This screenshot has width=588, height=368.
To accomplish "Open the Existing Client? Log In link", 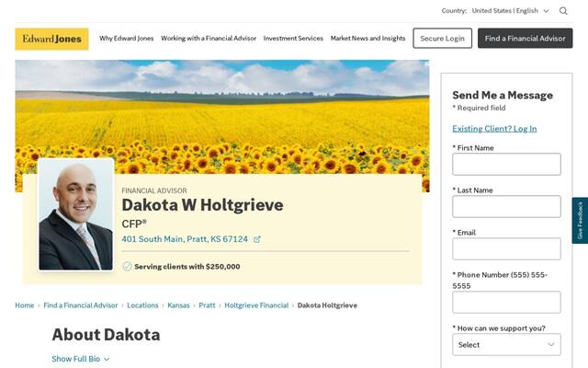I will click(494, 129).
